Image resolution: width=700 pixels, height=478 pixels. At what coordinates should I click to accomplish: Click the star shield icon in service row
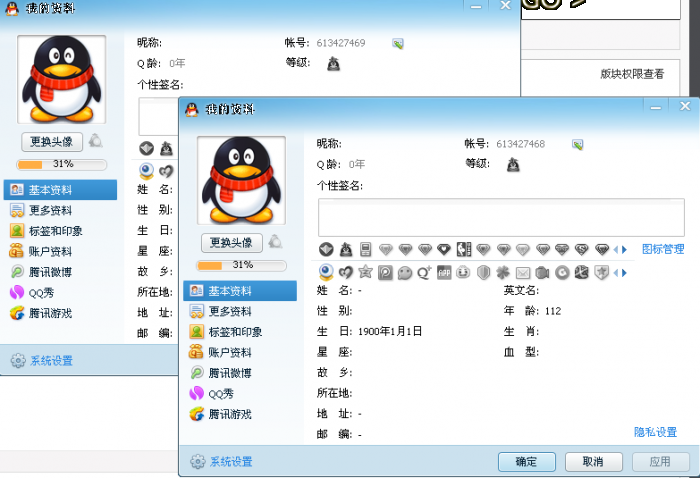pos(601,272)
